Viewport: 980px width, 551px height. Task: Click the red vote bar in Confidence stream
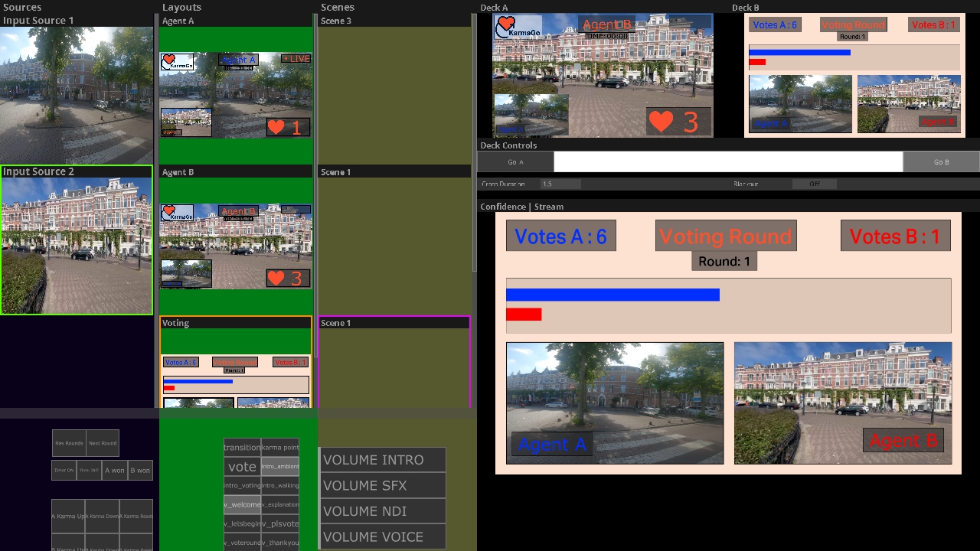524,315
